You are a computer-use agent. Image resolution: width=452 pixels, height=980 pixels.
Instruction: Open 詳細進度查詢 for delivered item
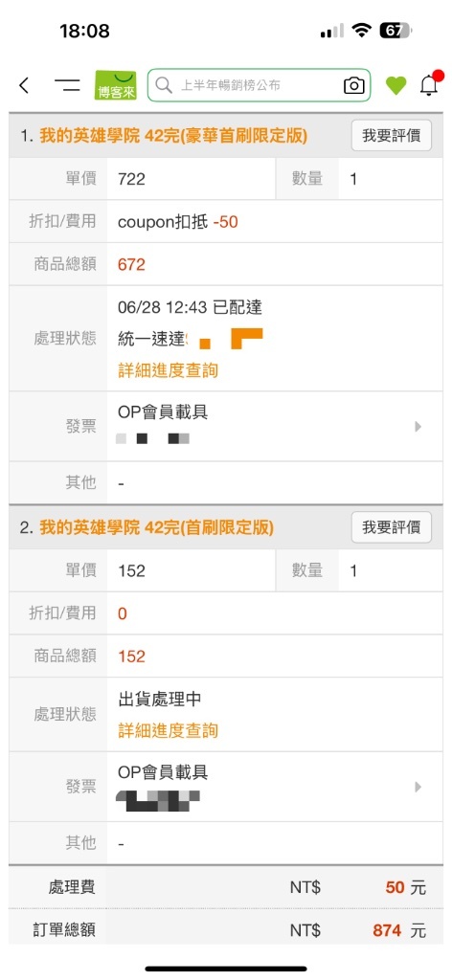point(169,370)
